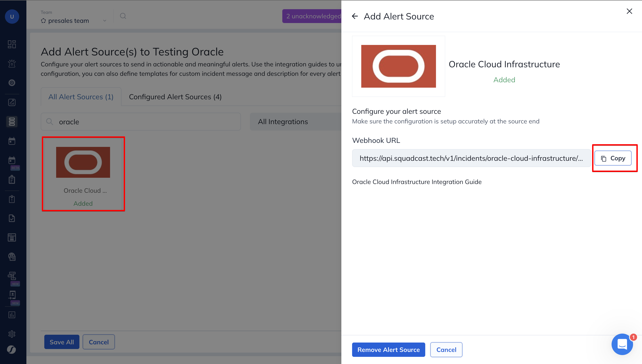Go back using the Add Alert Source arrow
Screen dimensions: 642x364
pos(355,16)
